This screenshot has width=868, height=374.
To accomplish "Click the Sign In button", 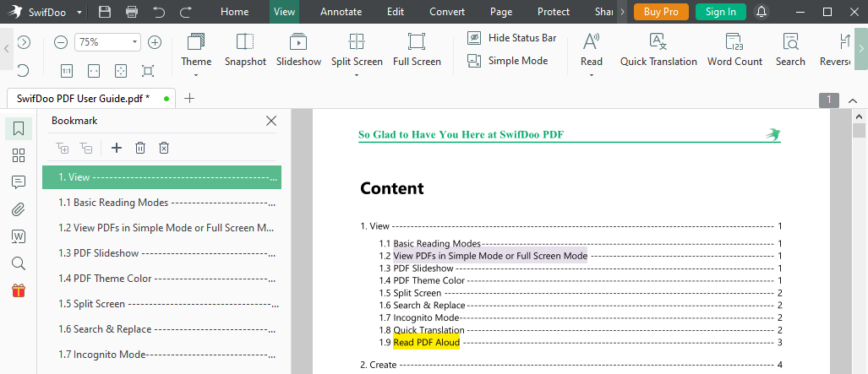I will (x=721, y=12).
